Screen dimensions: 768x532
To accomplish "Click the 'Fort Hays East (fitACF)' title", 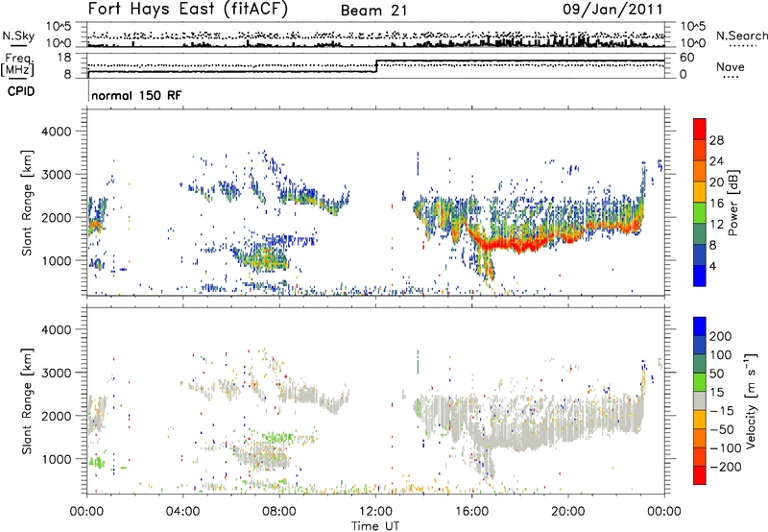I will pos(188,10).
